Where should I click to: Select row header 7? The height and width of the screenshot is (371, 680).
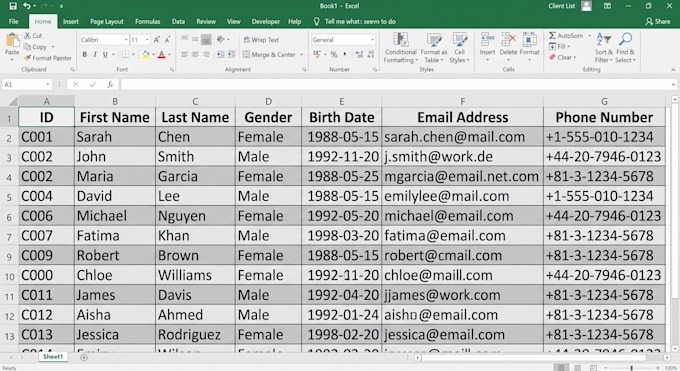(x=9, y=236)
